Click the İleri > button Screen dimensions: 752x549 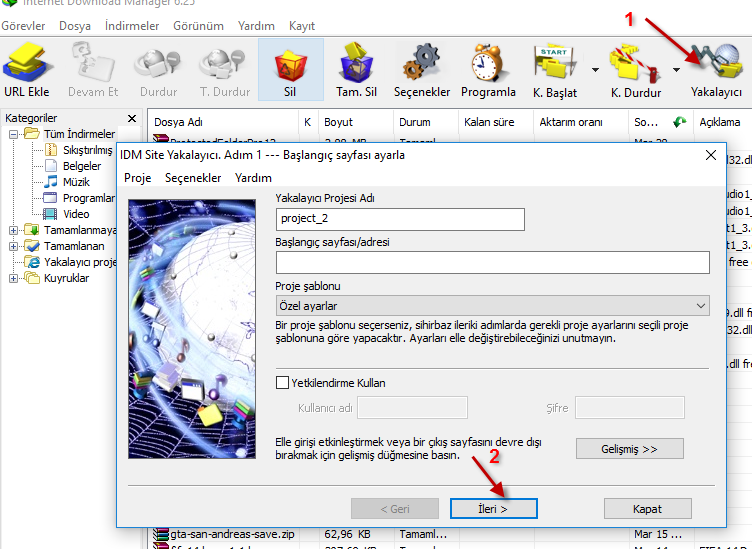point(494,509)
